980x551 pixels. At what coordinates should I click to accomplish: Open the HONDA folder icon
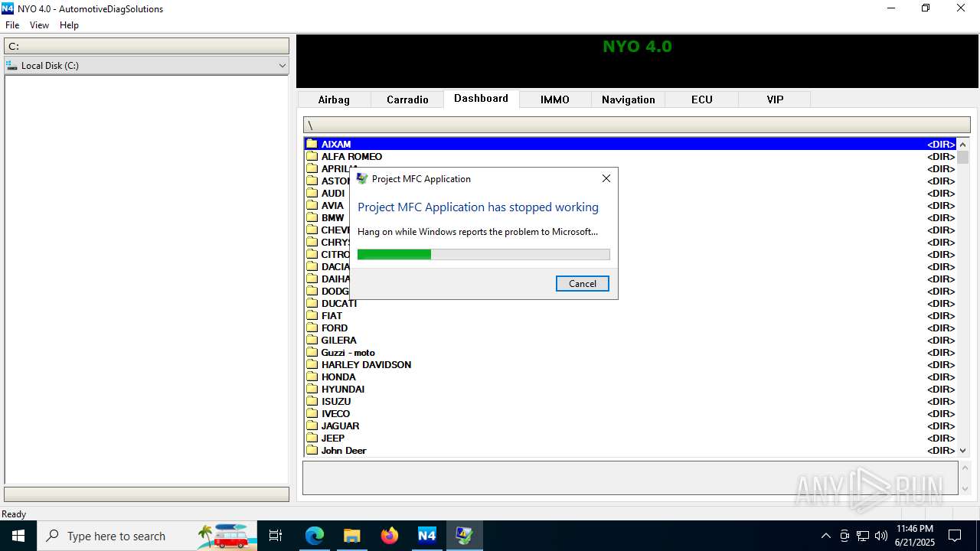point(312,377)
